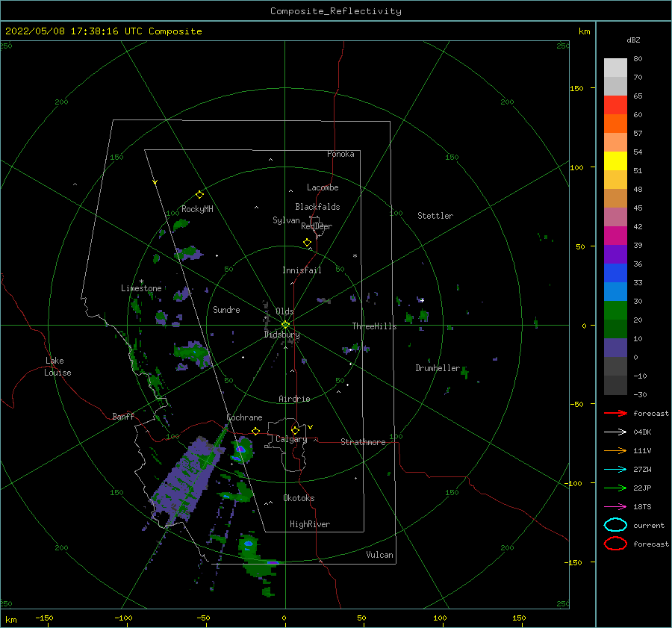The height and width of the screenshot is (628, 672).
Task: Click the Sundre label
Action: (226, 309)
